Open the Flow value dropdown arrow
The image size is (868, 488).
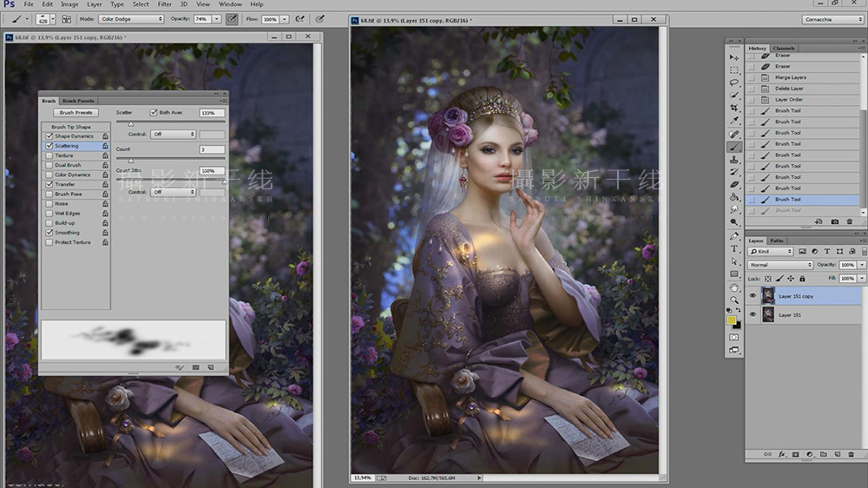tap(285, 19)
